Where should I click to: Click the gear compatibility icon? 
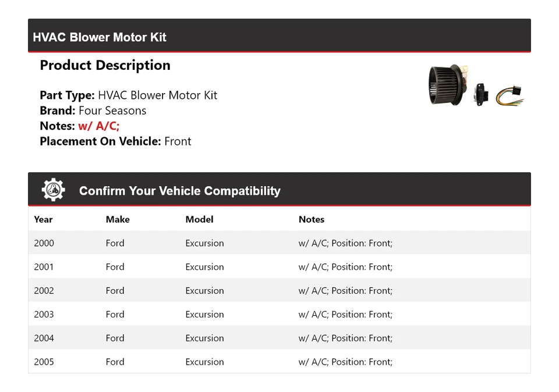click(x=53, y=190)
